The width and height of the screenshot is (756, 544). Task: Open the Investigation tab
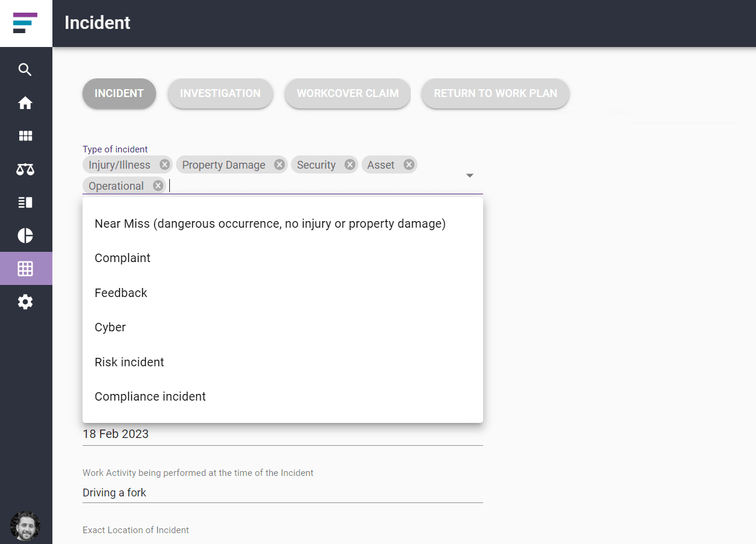[220, 93]
